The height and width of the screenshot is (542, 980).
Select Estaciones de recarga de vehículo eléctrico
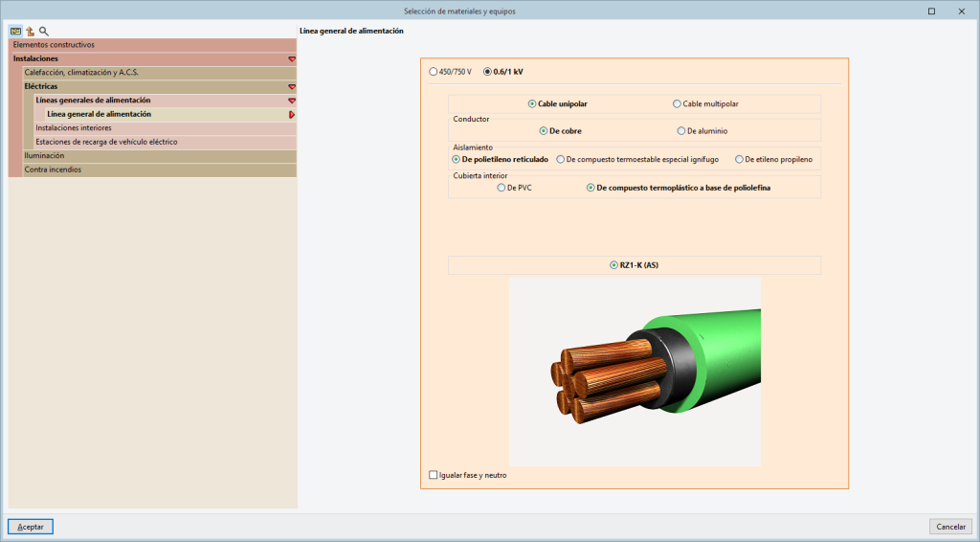(x=106, y=142)
